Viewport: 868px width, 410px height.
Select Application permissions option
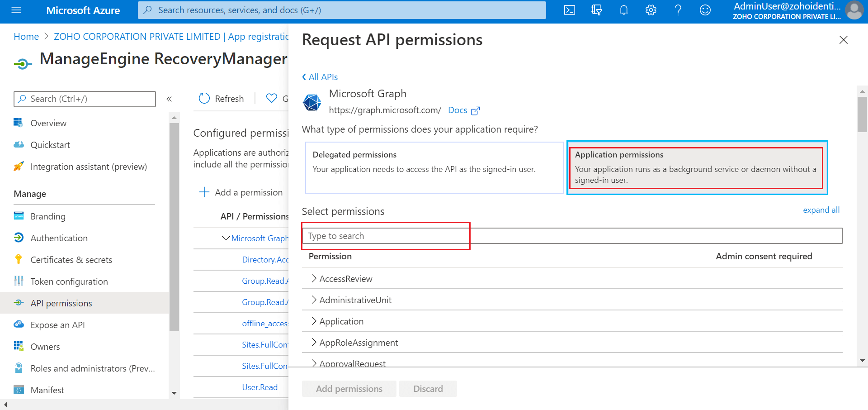pos(696,167)
